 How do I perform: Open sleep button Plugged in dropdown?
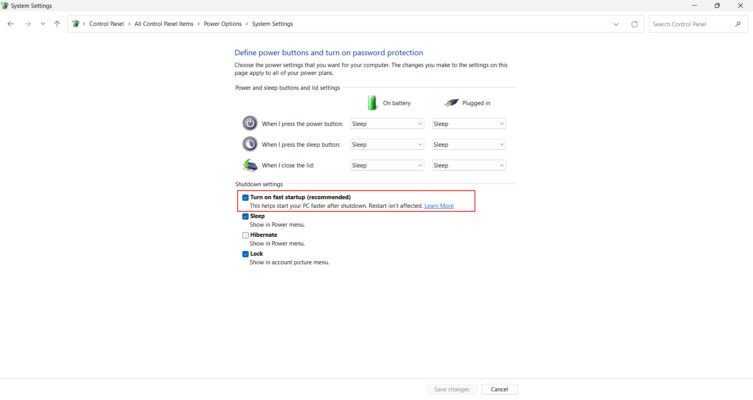pyautogui.click(x=468, y=144)
